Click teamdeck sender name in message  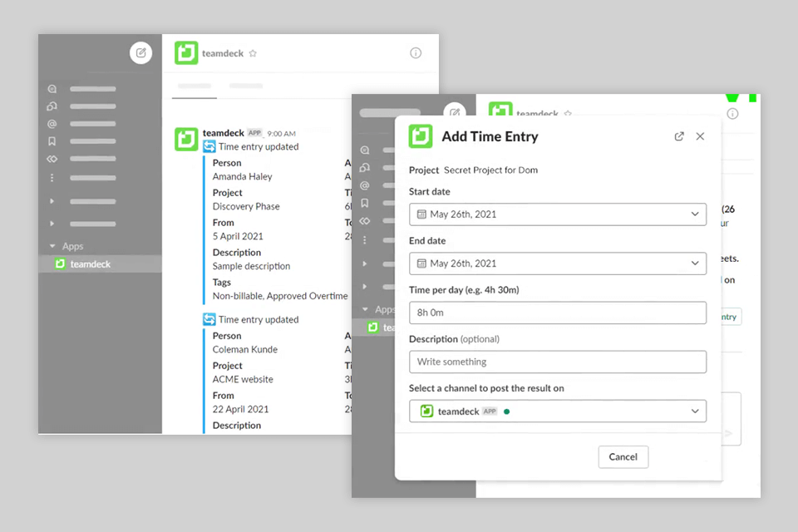223,133
